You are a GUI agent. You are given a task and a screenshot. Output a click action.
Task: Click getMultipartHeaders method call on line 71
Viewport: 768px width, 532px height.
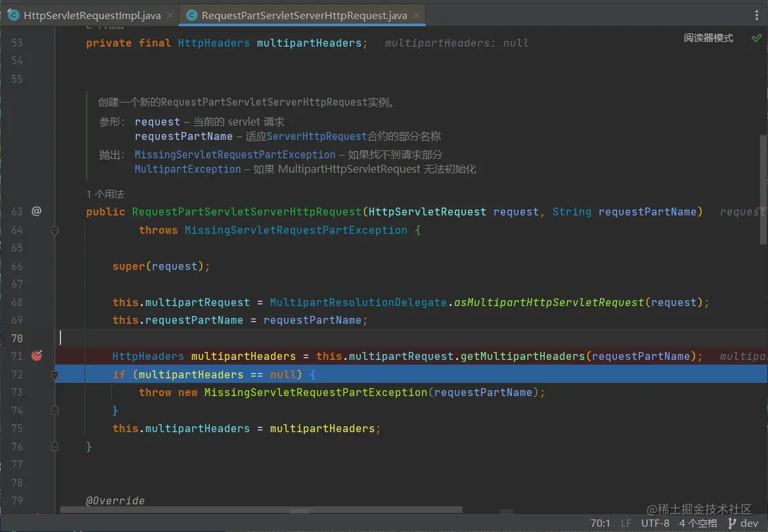point(522,356)
